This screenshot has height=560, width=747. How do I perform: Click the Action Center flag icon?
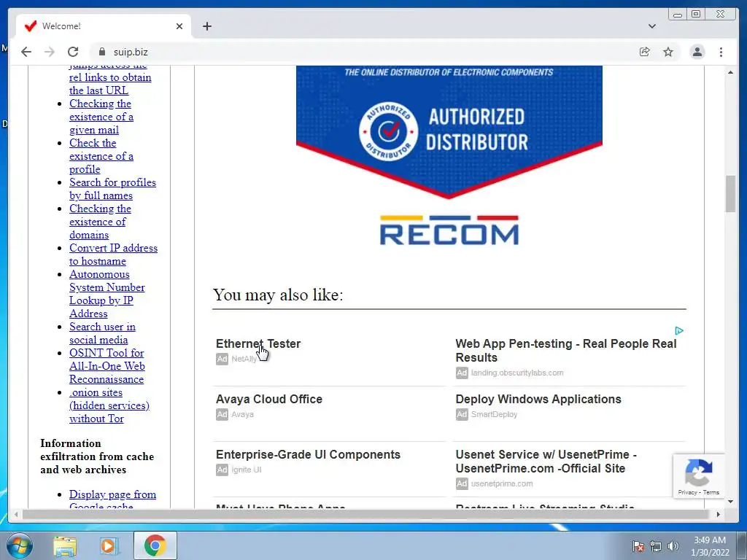(638, 546)
